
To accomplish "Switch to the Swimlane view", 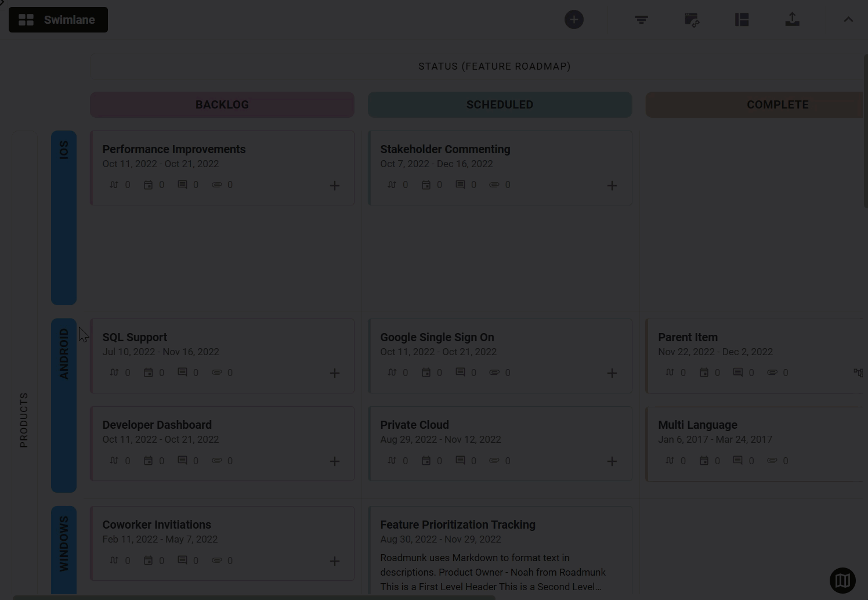I will (x=58, y=19).
